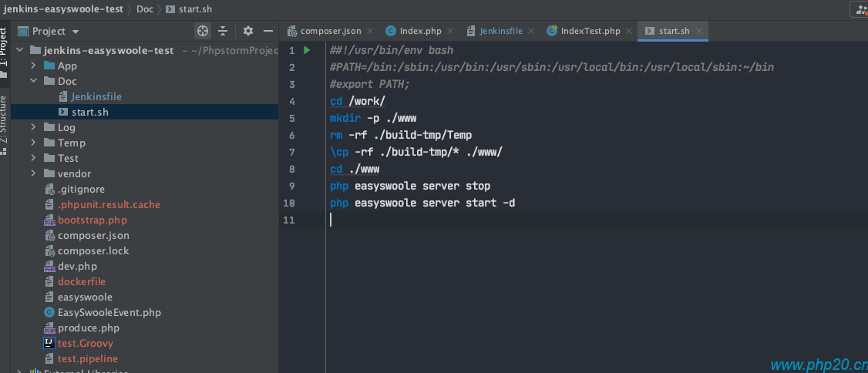The image size is (868, 373).
Task: Click the App folder icon
Action: click(x=49, y=66)
